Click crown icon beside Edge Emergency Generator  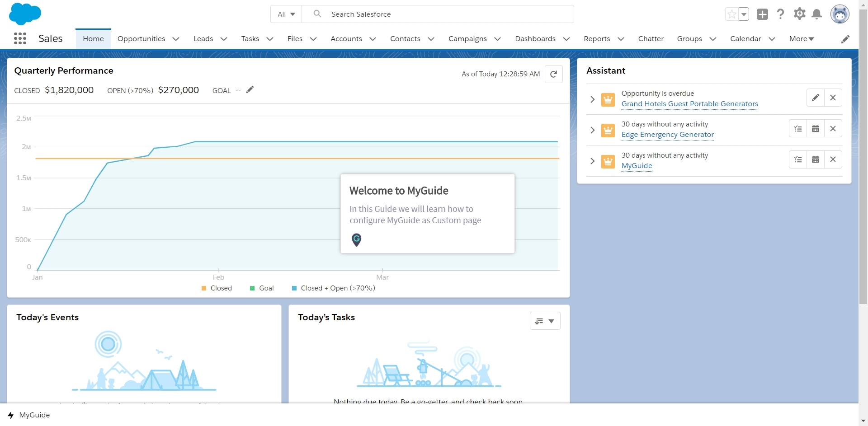(608, 130)
